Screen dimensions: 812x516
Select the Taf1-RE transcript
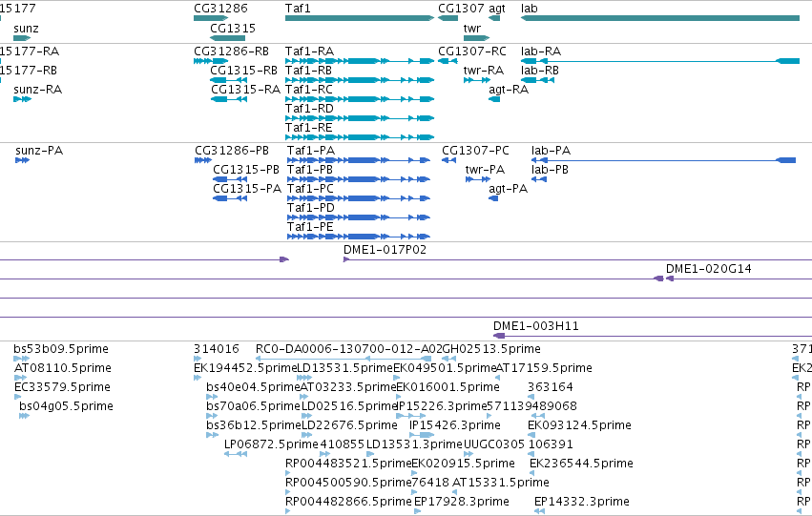[x=360, y=137]
